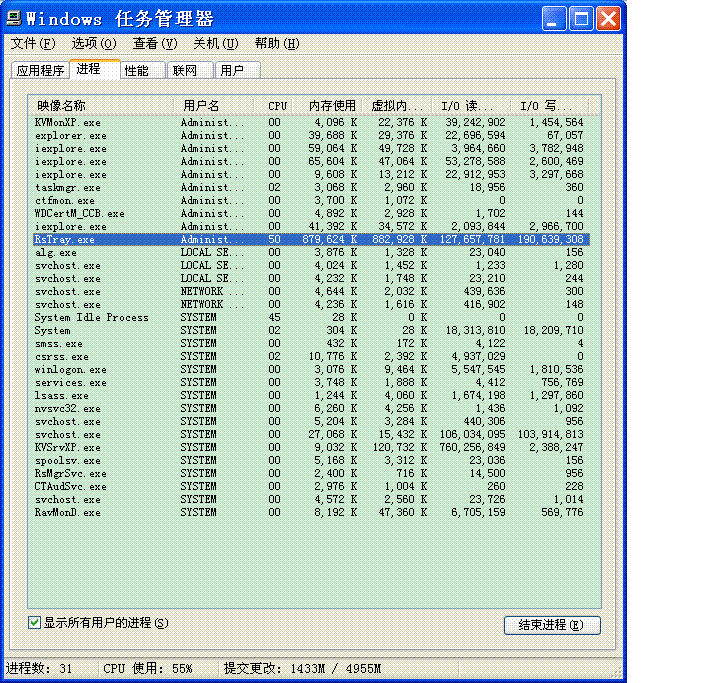
Task: Select the KVSrvXP.exe process row
Action: [x=311, y=447]
